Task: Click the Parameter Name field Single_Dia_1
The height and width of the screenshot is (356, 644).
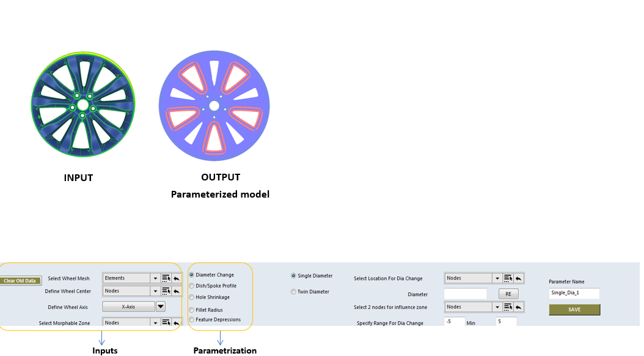Action: click(x=574, y=293)
